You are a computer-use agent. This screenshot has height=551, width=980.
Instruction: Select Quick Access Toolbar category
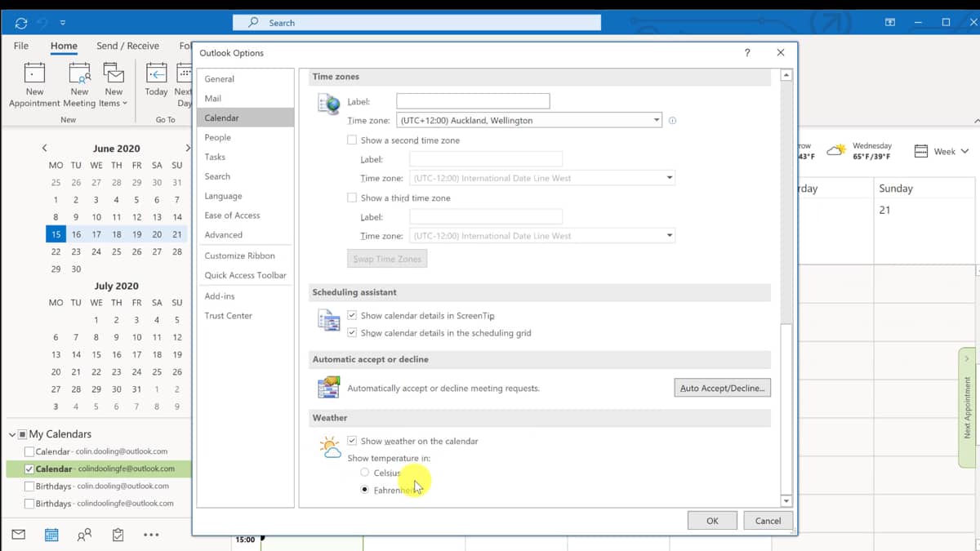(x=245, y=275)
